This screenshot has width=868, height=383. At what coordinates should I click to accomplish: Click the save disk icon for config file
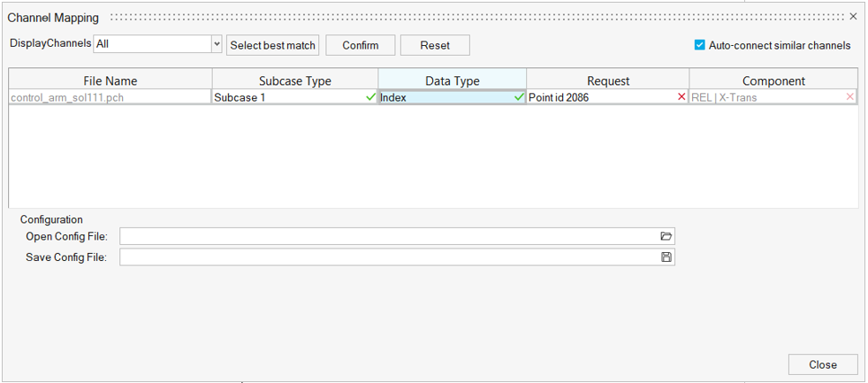pyautogui.click(x=666, y=257)
